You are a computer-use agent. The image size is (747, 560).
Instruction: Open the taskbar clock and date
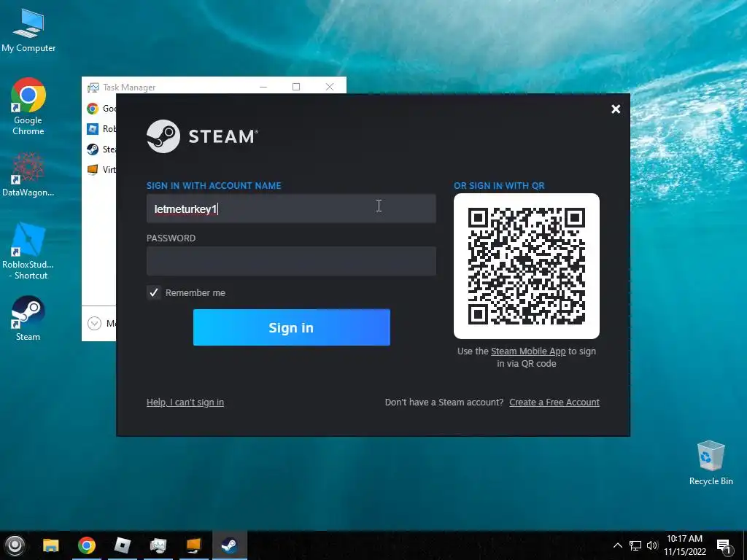click(684, 545)
